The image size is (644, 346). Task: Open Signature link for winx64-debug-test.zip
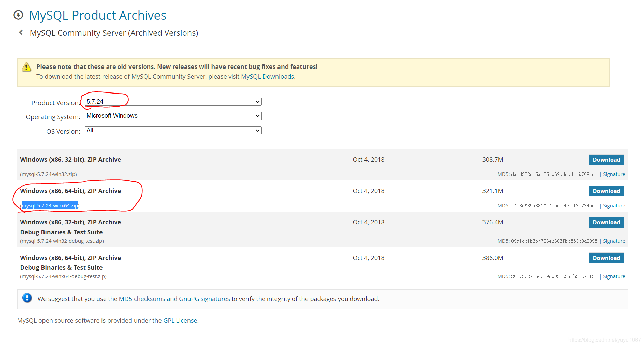coord(614,276)
